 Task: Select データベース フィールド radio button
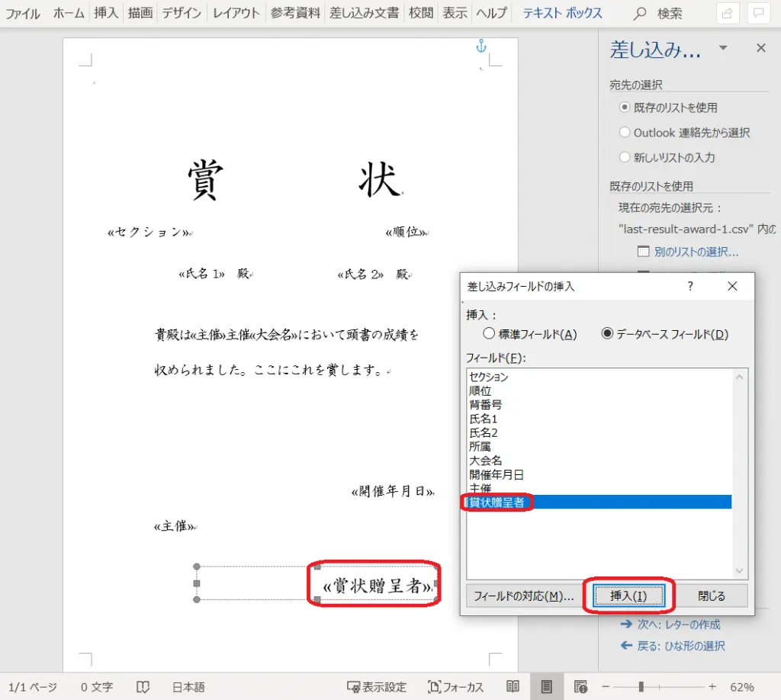coord(607,333)
